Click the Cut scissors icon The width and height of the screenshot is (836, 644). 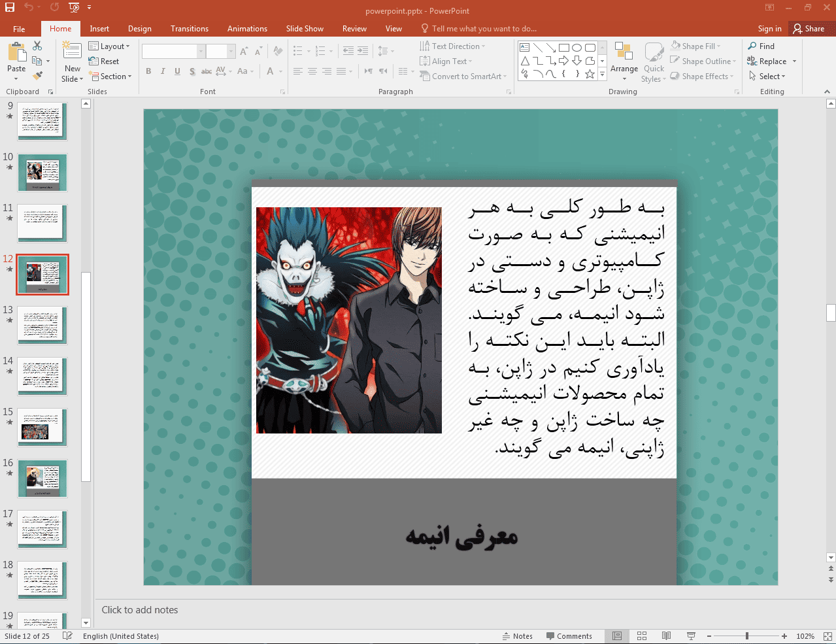tap(37, 46)
